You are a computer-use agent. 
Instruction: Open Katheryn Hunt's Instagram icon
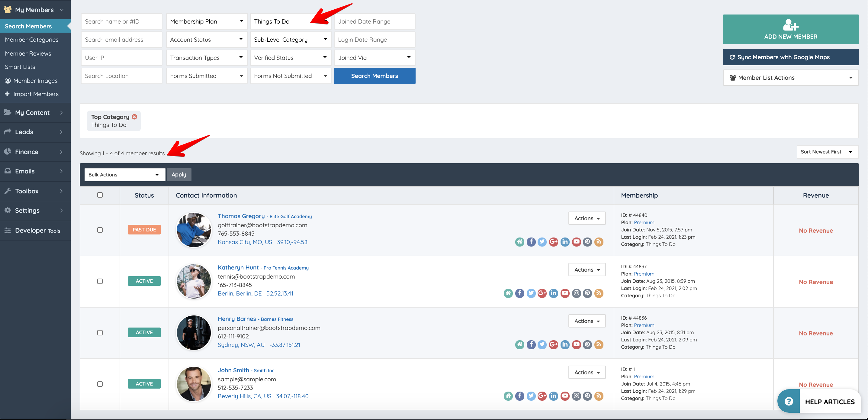click(x=576, y=293)
